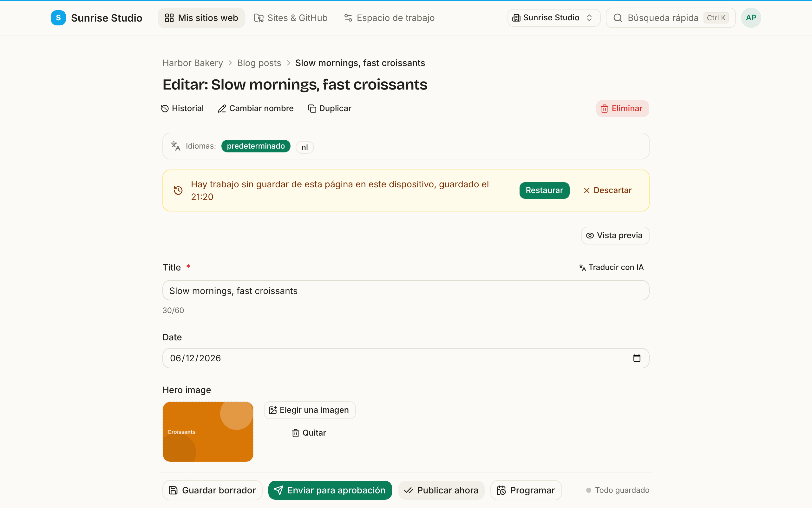Open the Historial page history
This screenshot has width=812, height=508.
[x=182, y=109]
